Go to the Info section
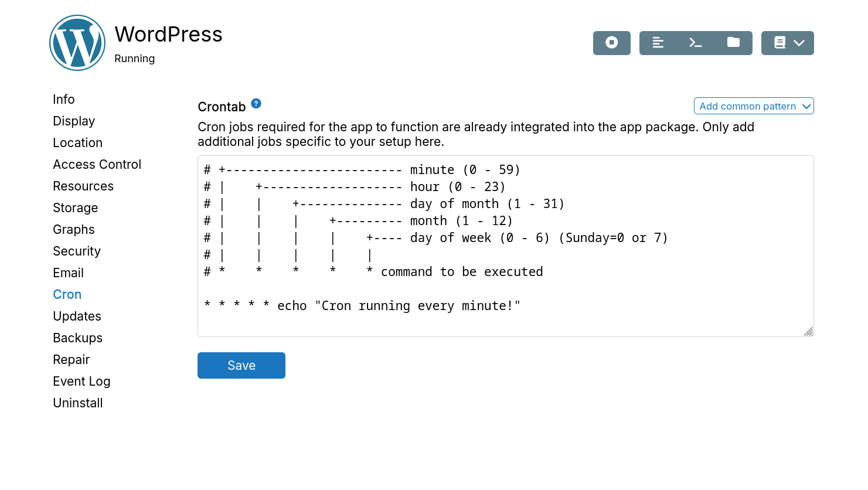 click(x=64, y=100)
